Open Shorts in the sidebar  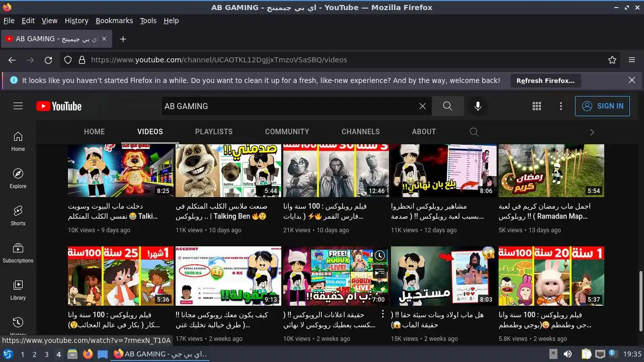point(18,216)
